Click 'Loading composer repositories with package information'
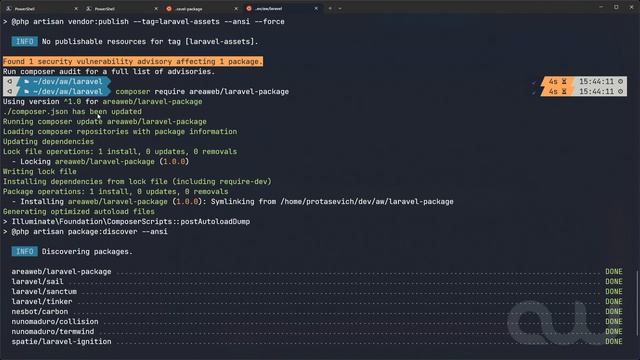The width and height of the screenshot is (640, 360). click(120, 131)
